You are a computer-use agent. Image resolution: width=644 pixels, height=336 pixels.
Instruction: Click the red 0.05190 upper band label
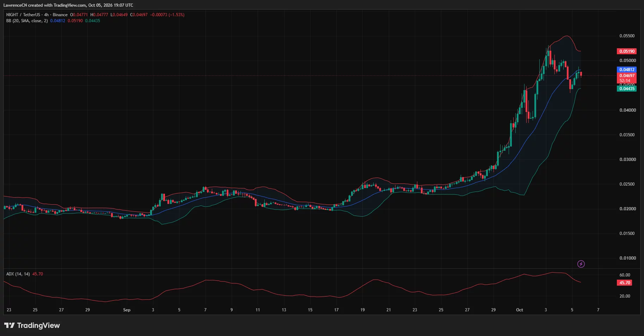pos(626,51)
